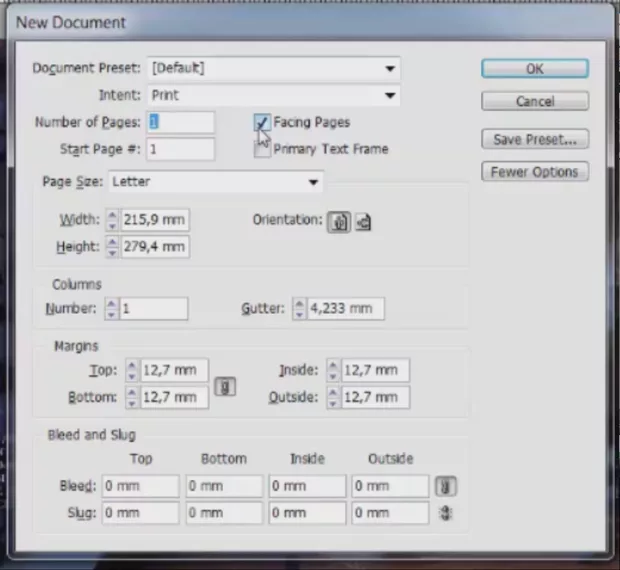
Task: Uncheck the Facing Pages checkbox
Action: 262,123
